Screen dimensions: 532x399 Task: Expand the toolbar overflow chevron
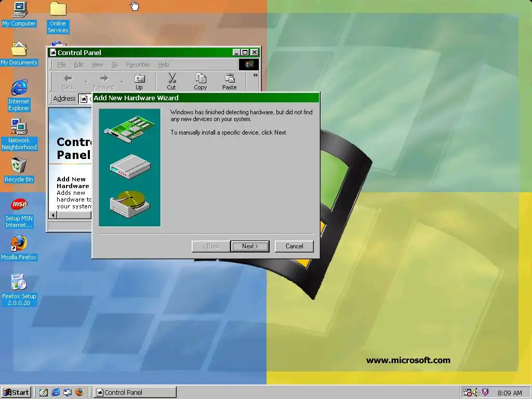tap(255, 75)
